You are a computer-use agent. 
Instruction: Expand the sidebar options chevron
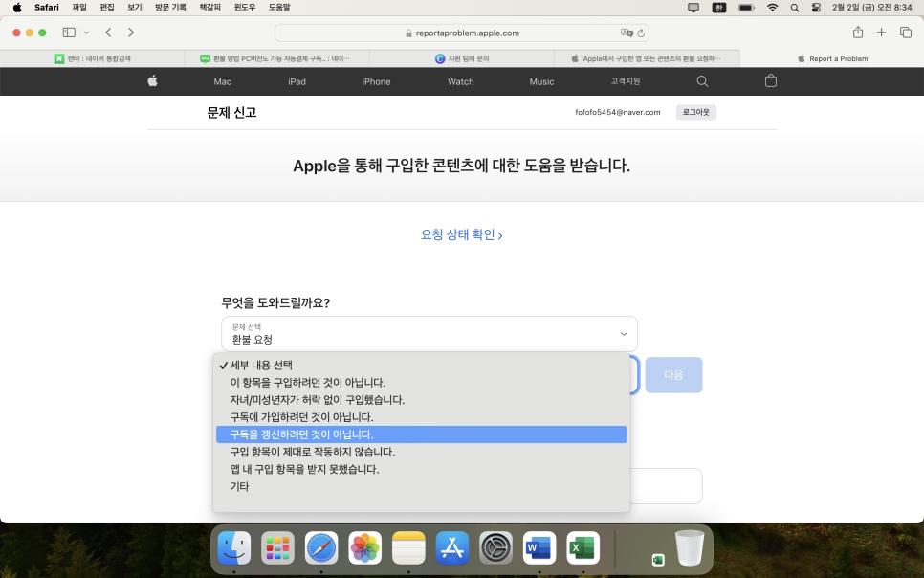point(87,33)
